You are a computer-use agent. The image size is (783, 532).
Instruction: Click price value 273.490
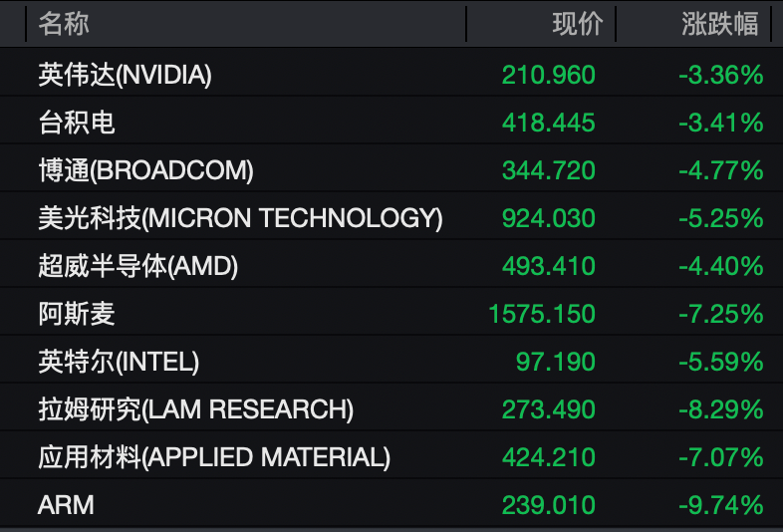click(x=548, y=409)
